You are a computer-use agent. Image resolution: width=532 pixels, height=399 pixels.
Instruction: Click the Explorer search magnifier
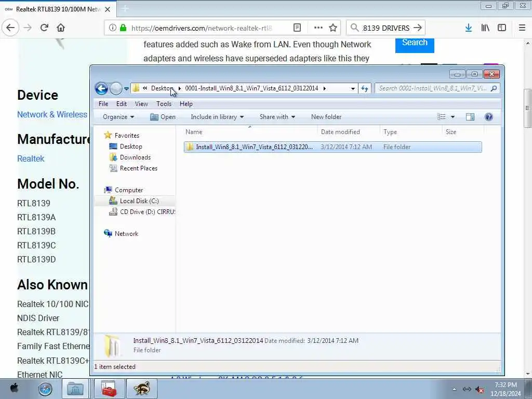coord(494,88)
